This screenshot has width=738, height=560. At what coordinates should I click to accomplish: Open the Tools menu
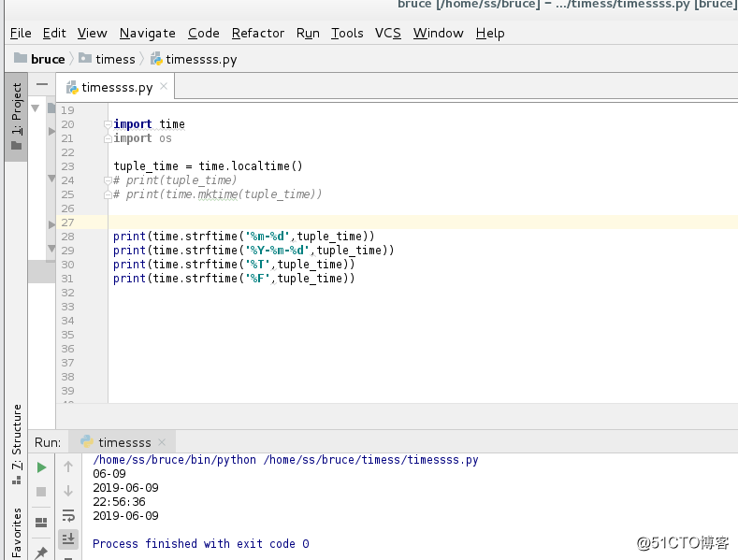coord(347,33)
